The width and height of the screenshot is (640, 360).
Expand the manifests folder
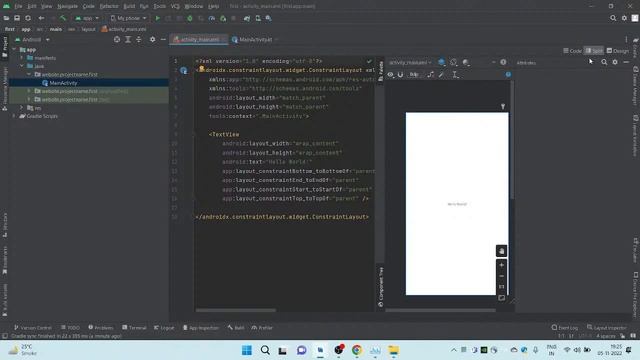22,58
